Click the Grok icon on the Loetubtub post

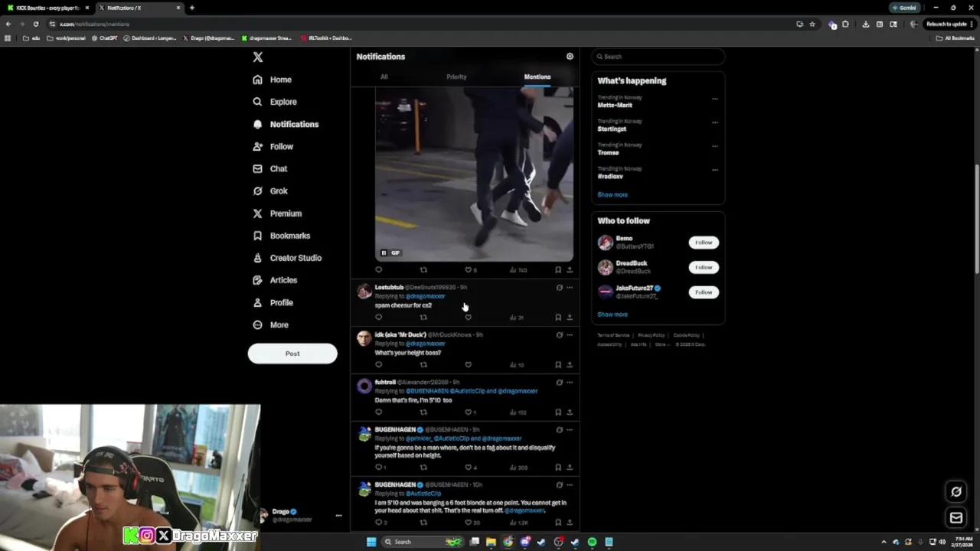pyautogui.click(x=559, y=288)
